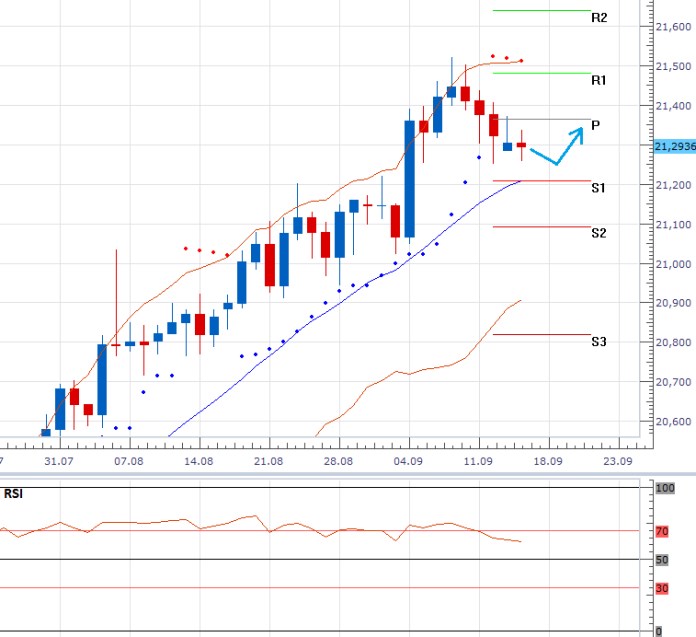The image size is (696, 637).
Task: Click the RSI indicator panel title
Action: point(13,494)
